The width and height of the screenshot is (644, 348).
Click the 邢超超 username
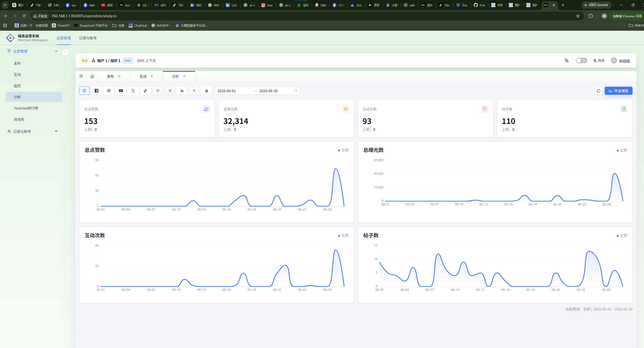coord(624,61)
